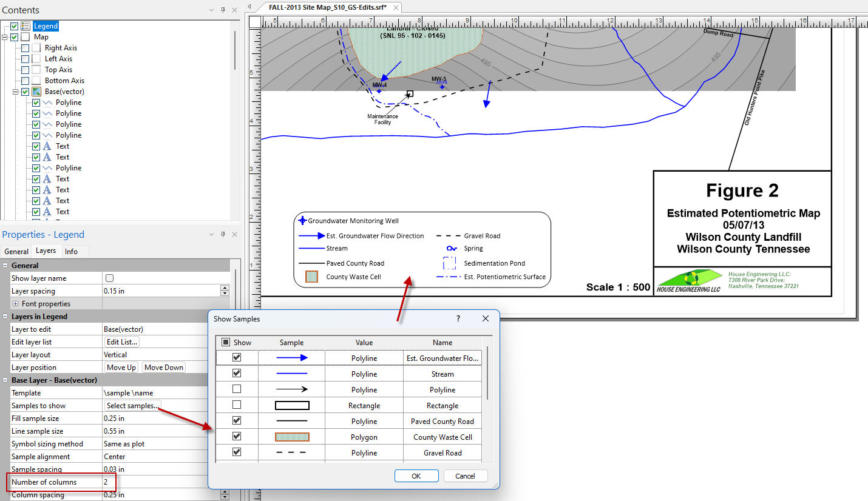
Task: Pin the Contents panel with pushpin icon
Action: click(x=223, y=10)
